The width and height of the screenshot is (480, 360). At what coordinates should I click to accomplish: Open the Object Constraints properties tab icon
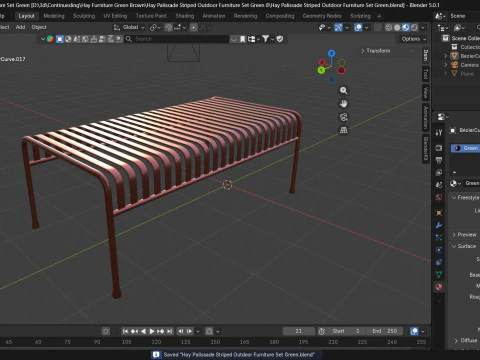(x=439, y=262)
